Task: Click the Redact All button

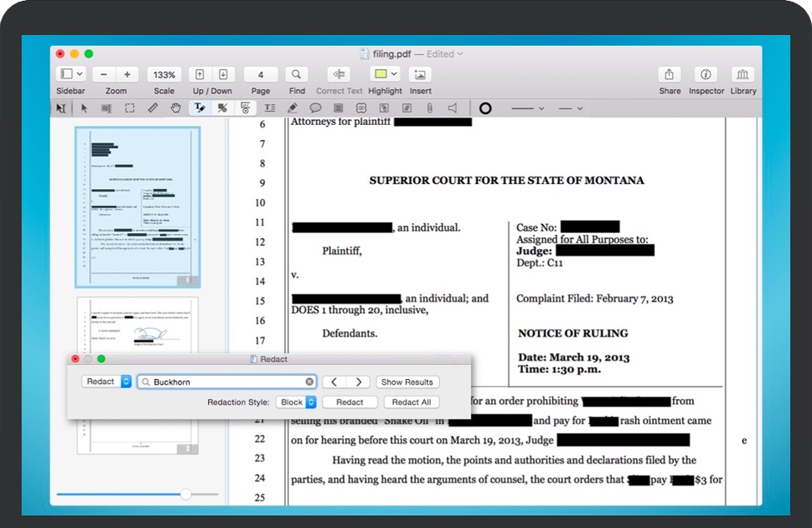Action: (411, 402)
